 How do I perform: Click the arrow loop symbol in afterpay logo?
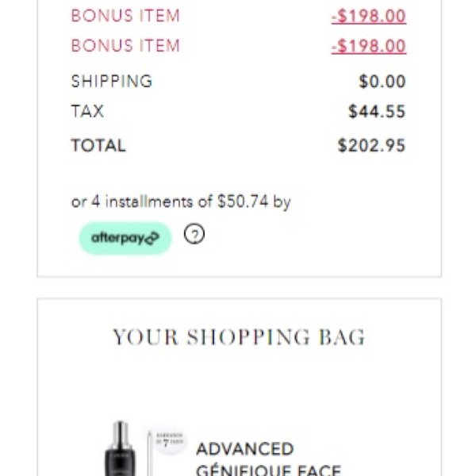pyautogui.click(x=152, y=238)
